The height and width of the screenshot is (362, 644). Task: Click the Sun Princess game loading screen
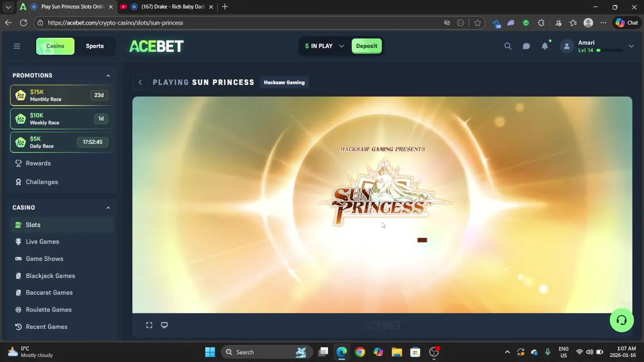[x=382, y=205]
